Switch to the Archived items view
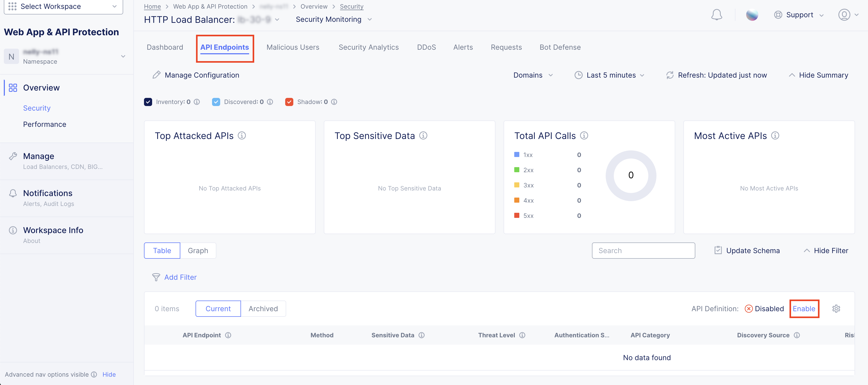868x385 pixels. click(x=263, y=309)
